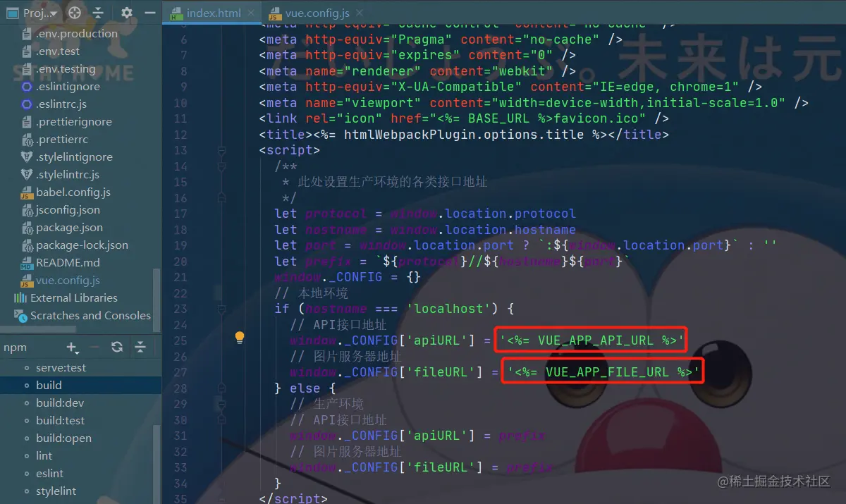
Task: Click the VUE_APP_FILE_URL template string
Action: (603, 372)
